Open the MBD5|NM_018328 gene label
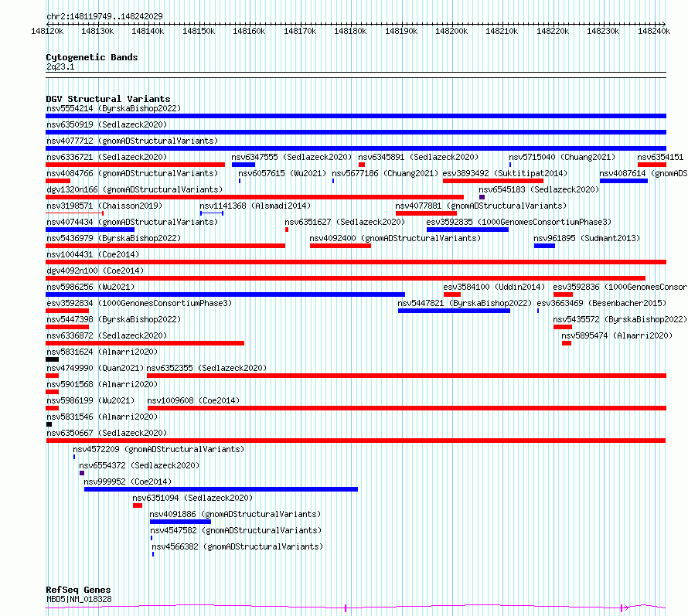The height and width of the screenshot is (616, 688). pos(79,599)
